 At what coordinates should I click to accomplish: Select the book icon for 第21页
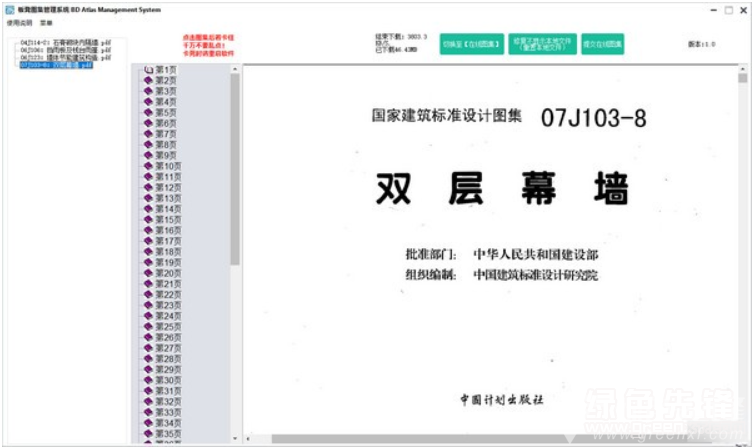(x=149, y=284)
